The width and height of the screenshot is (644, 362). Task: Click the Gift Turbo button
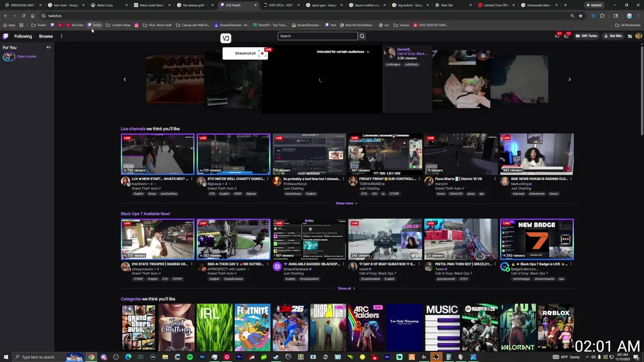pyautogui.click(x=586, y=36)
